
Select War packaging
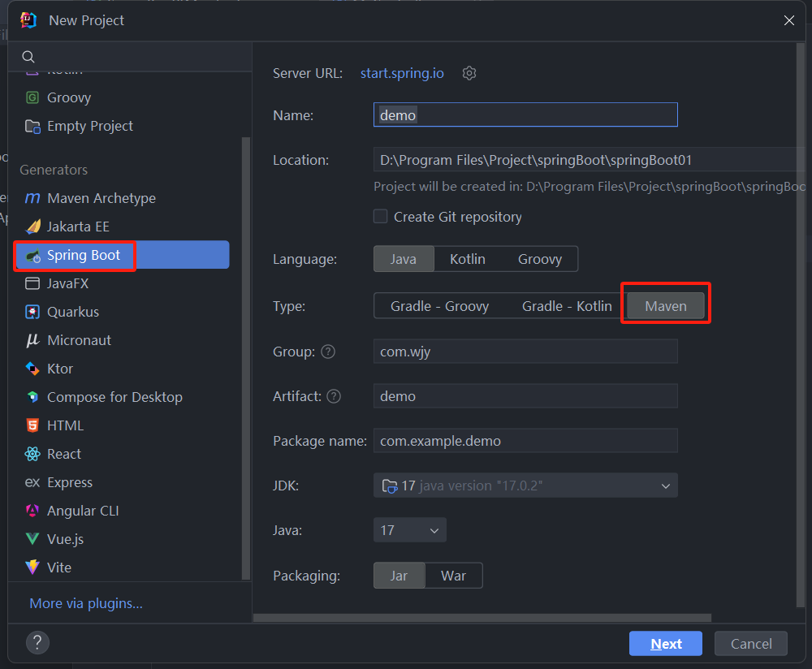tap(453, 576)
